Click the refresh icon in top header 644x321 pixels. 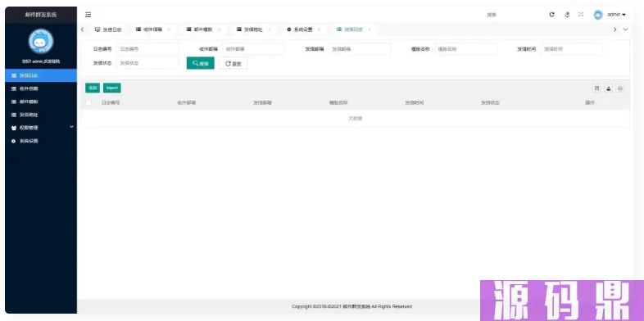point(552,15)
